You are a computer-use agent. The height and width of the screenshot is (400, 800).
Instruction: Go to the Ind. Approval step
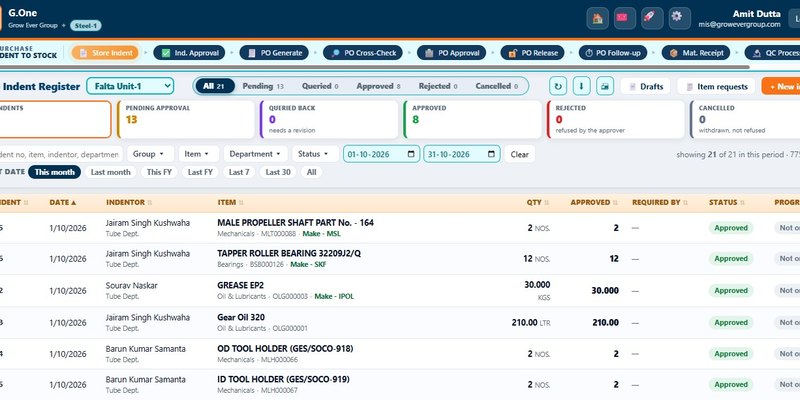pyautogui.click(x=190, y=53)
